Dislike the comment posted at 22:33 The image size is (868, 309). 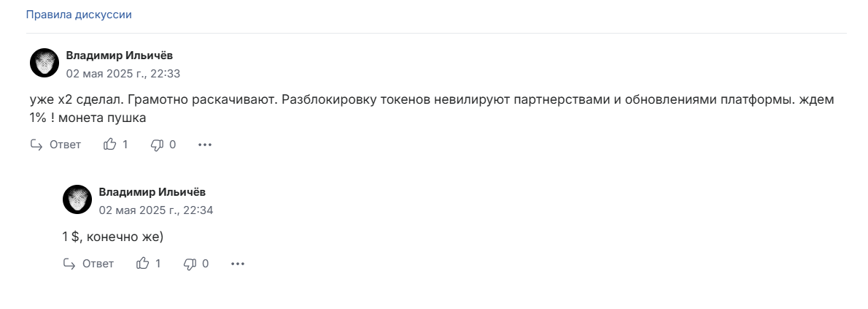[x=158, y=145]
